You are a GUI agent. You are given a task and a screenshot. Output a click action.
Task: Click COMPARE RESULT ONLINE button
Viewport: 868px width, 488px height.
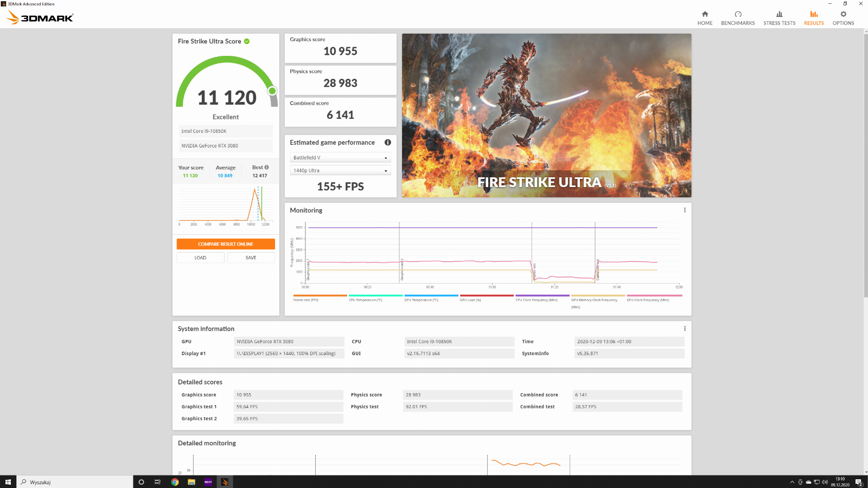[x=226, y=244]
